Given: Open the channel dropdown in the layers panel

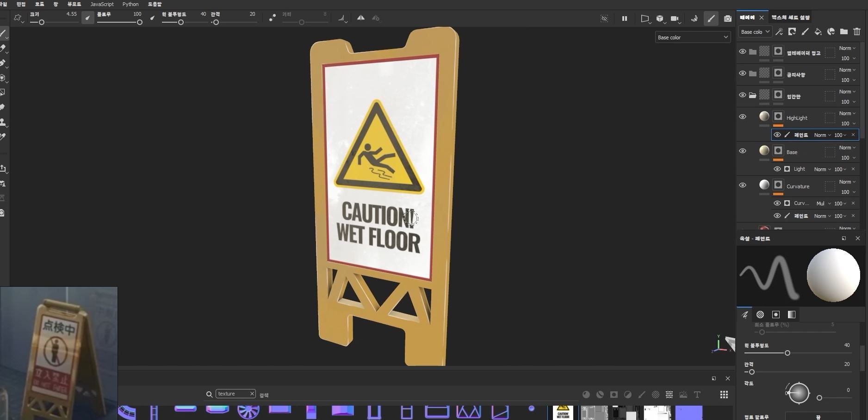Looking at the screenshot, I should (x=755, y=32).
